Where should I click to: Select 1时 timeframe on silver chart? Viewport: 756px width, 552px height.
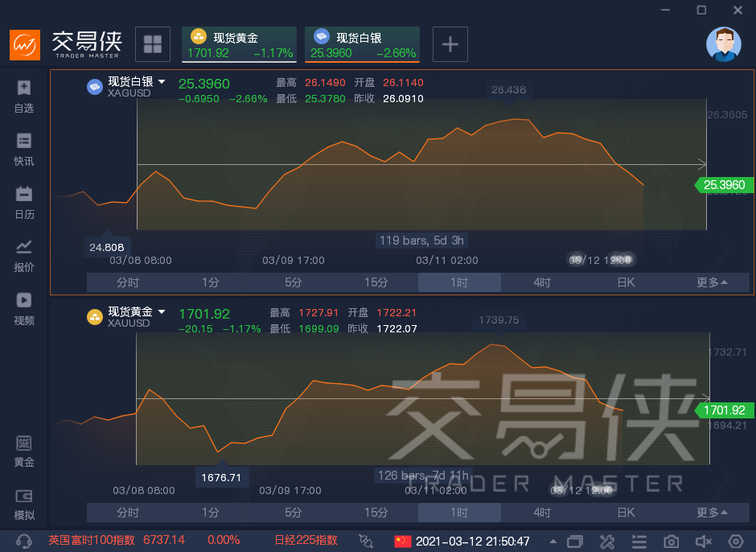(459, 282)
